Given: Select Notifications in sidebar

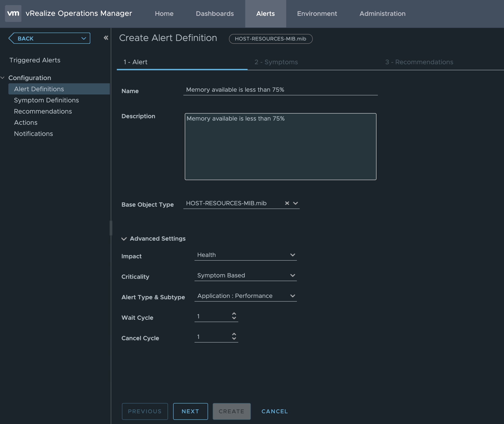Looking at the screenshot, I should coord(34,134).
